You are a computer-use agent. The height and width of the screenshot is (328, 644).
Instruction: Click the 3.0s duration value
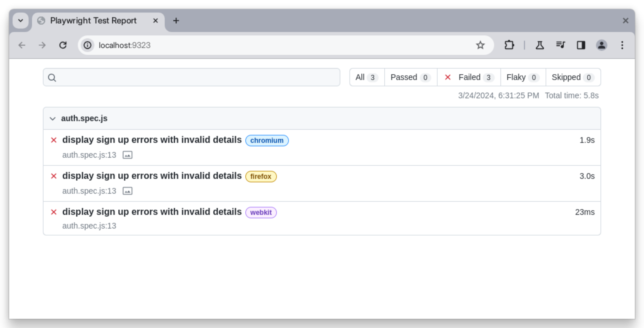click(x=587, y=176)
